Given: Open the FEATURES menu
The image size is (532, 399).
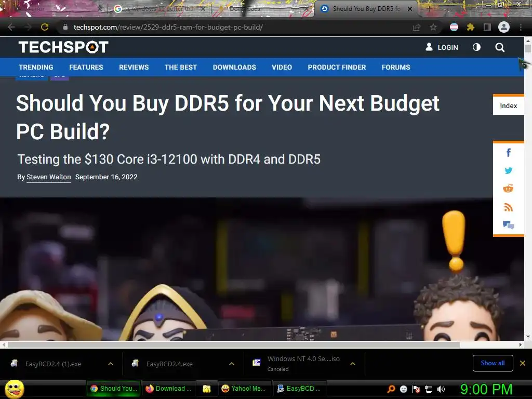Looking at the screenshot, I should pyautogui.click(x=86, y=67).
